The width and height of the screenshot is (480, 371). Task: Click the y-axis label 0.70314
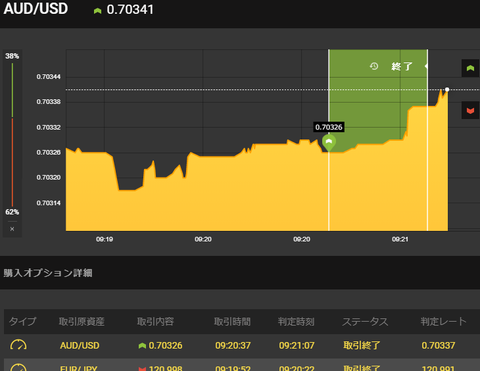point(49,203)
